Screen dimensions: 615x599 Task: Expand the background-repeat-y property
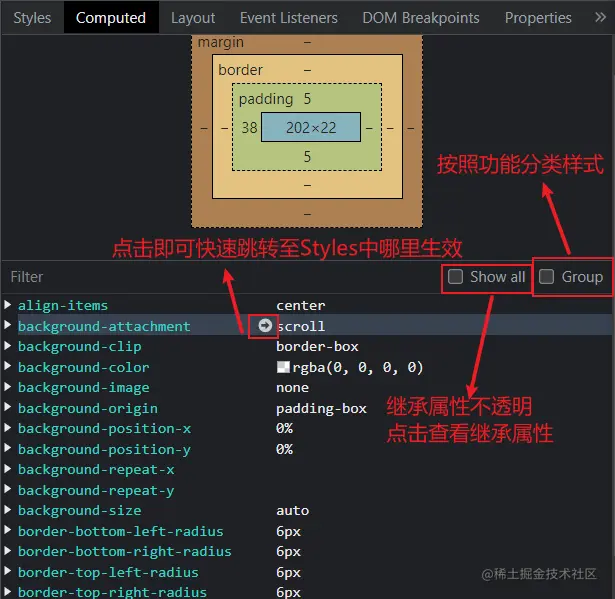pos(7,489)
